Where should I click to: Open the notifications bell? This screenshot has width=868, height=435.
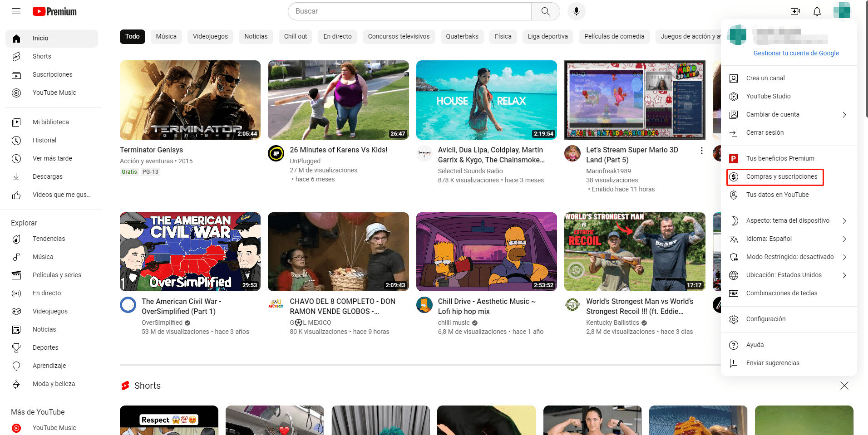click(817, 11)
